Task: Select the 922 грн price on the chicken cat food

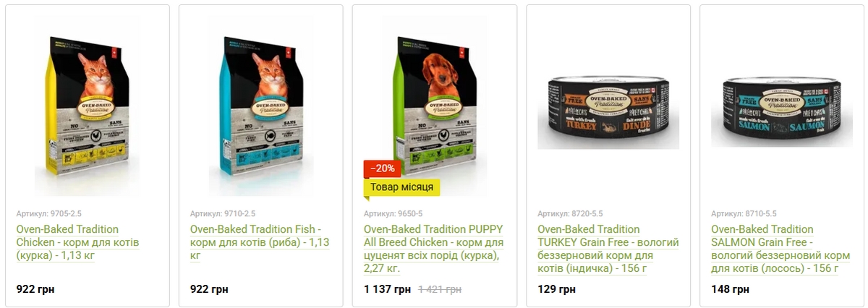Action: pos(35,289)
